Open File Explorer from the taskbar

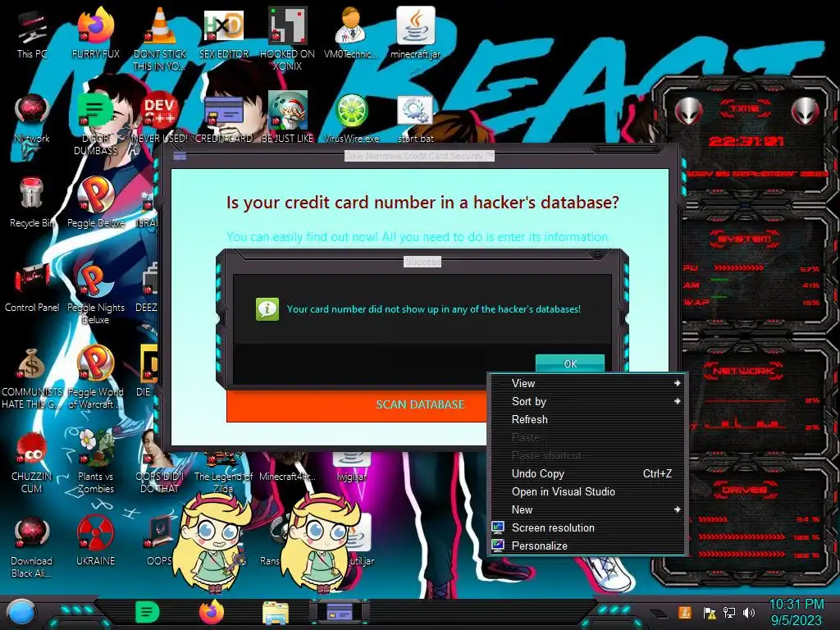[x=276, y=614]
